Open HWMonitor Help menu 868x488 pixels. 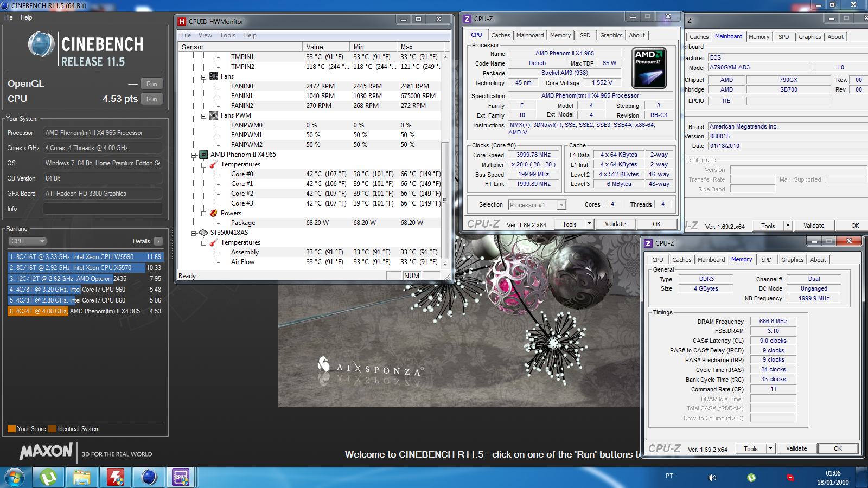250,35
